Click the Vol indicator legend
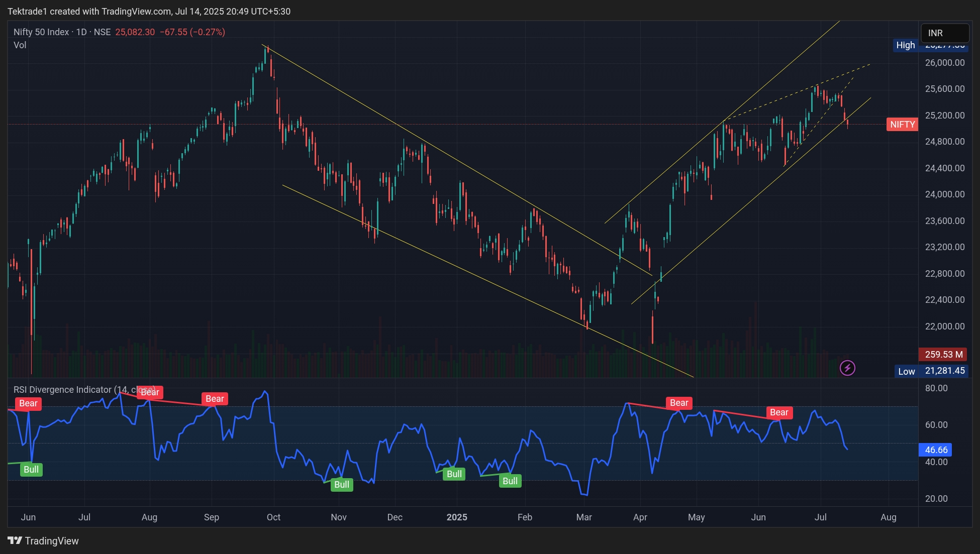Viewport: 980px width, 554px height. coord(20,45)
